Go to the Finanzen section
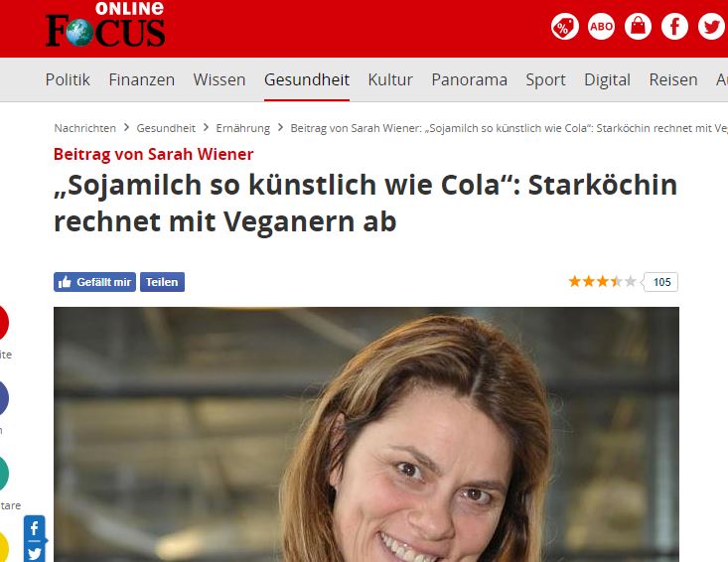 point(142,79)
